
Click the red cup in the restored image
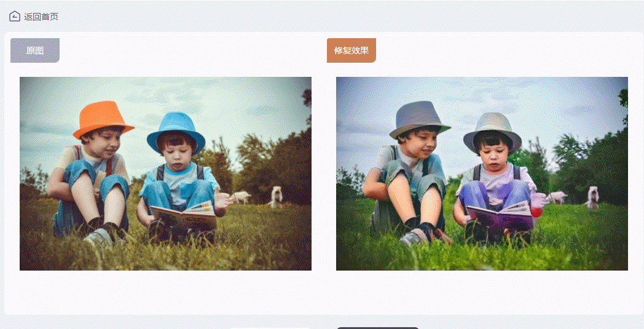[536, 212]
